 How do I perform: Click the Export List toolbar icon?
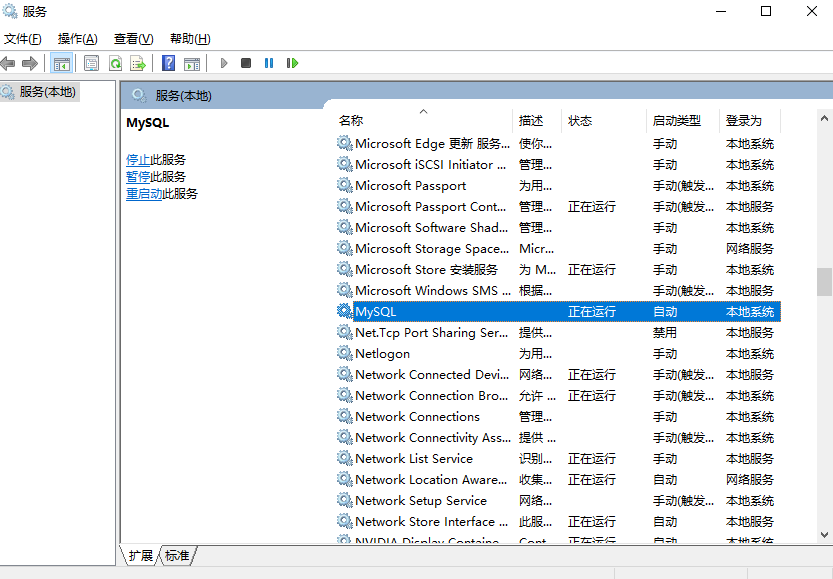click(x=138, y=63)
